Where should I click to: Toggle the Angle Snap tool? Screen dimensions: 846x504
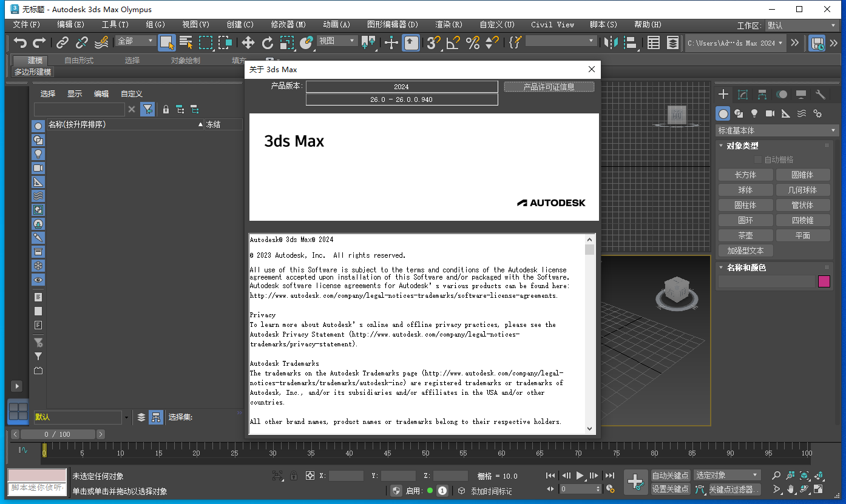tap(453, 42)
